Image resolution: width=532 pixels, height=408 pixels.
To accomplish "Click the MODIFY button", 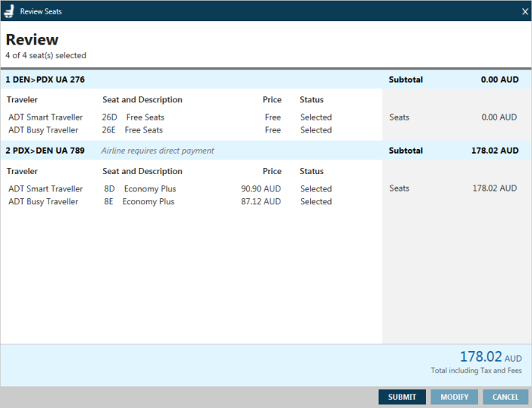I will pos(455,397).
